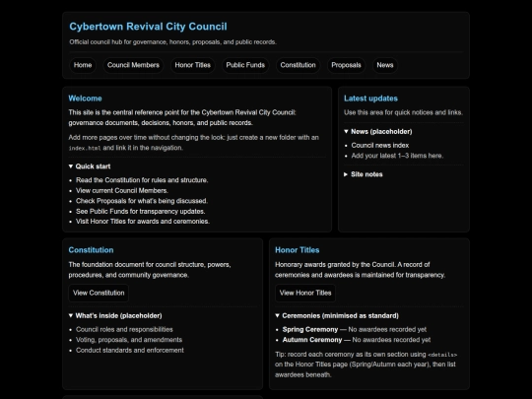
Task: Open Honor Titles in the navigation
Action: [193, 65]
